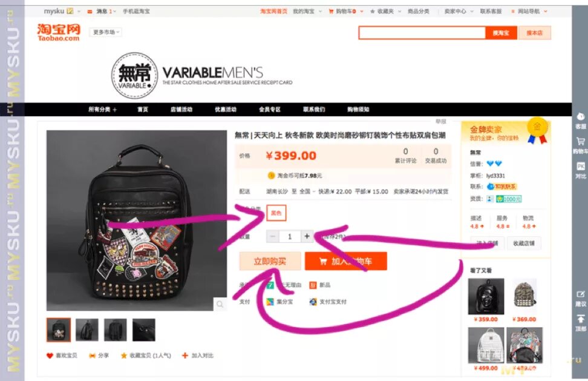Click the star icon to favorite item
Viewport: 588px width, 381px height.
[x=124, y=356]
